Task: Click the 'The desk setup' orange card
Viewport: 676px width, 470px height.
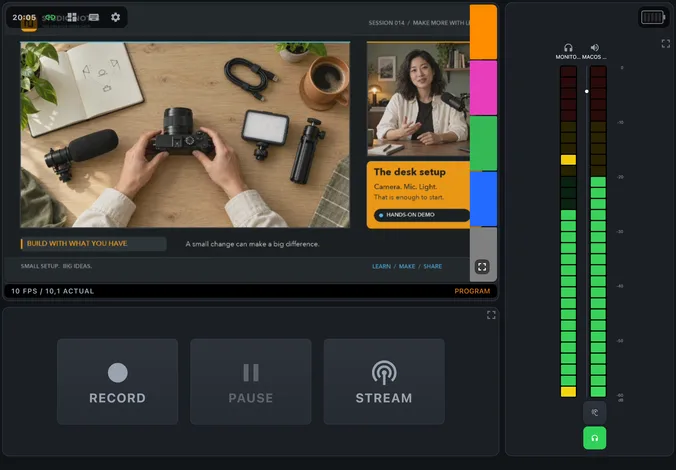Action: [x=418, y=195]
